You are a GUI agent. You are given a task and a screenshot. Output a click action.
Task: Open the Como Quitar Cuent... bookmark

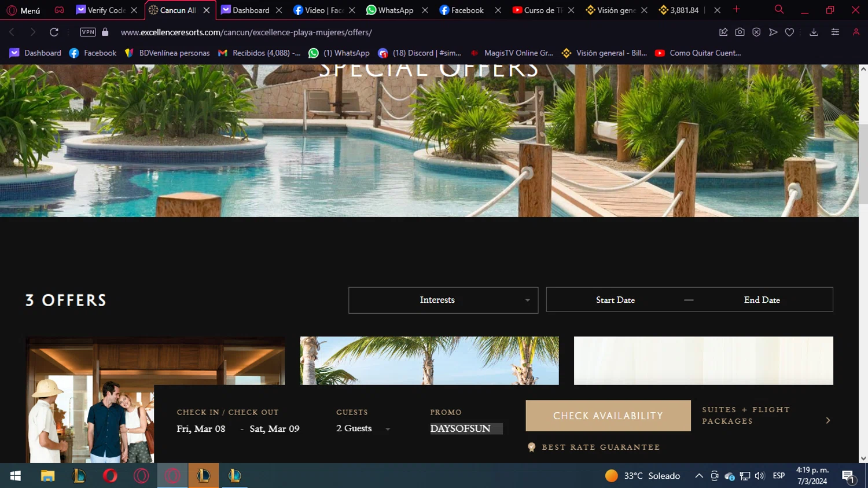pyautogui.click(x=698, y=53)
